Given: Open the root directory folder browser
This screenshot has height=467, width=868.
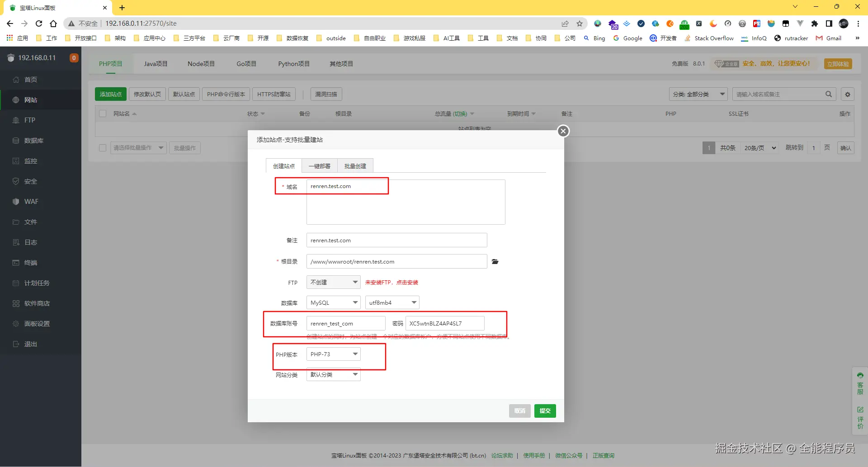Looking at the screenshot, I should [x=495, y=261].
